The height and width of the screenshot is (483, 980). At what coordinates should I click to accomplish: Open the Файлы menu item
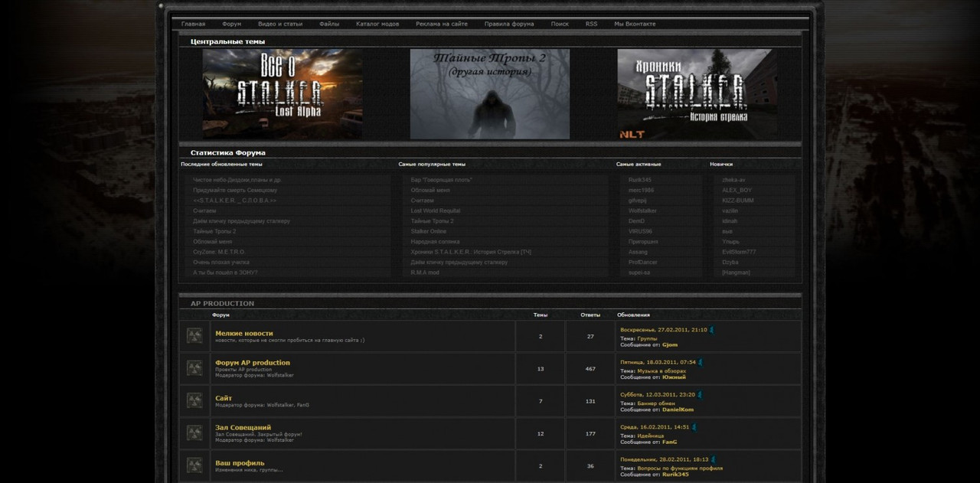[329, 24]
